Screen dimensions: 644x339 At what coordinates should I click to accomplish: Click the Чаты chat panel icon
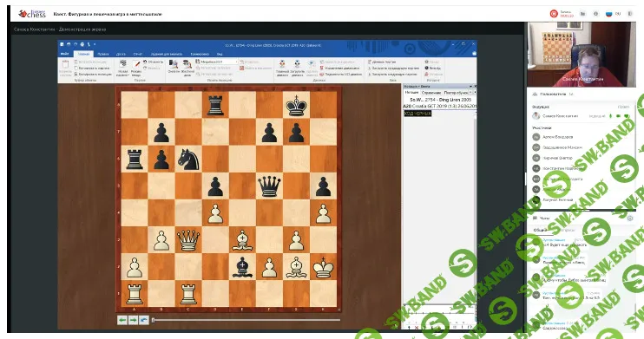(536, 218)
